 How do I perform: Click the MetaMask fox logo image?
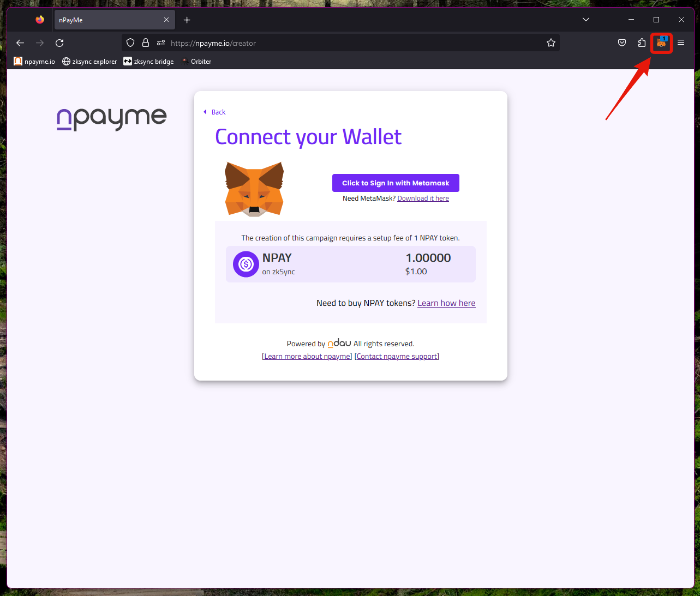254,189
